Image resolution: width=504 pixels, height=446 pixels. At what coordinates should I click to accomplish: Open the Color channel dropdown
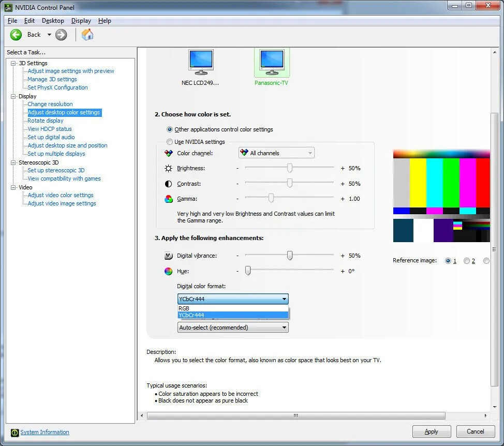coord(276,153)
